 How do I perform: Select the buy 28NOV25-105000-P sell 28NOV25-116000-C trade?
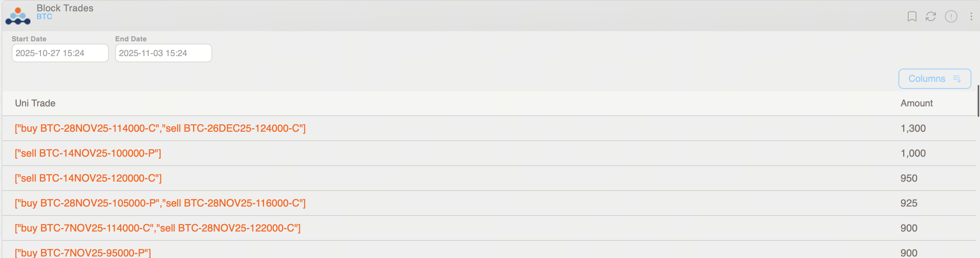[160, 203]
